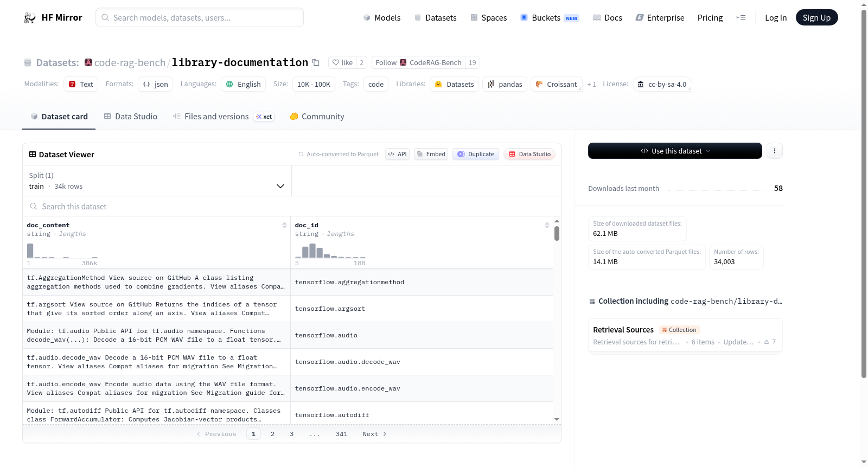Click the cc-by-sa-4.0 license tag
Viewport: 868px width, 467px height.
[x=662, y=84]
